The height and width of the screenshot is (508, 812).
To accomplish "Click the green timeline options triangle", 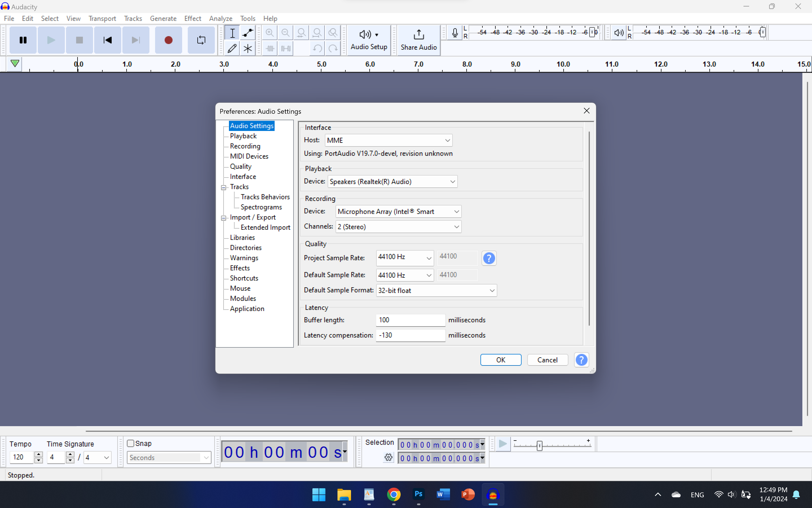I will pyautogui.click(x=15, y=63).
